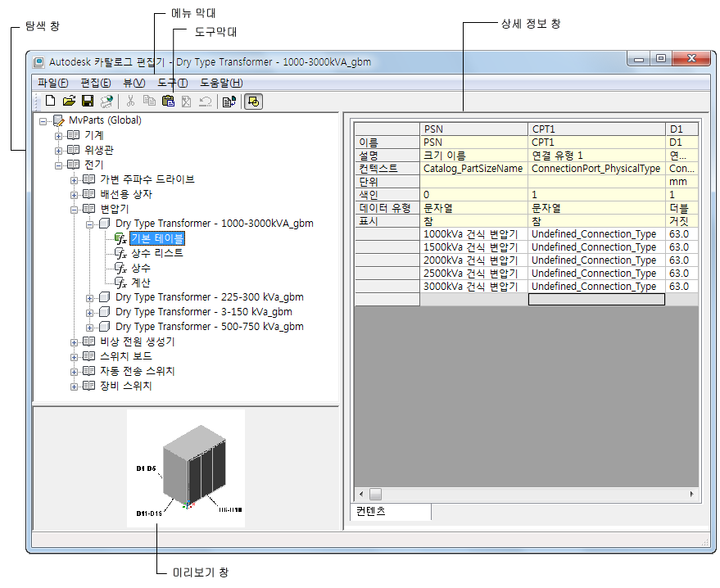Click the empty CPT1 cell in the new row

pos(596,300)
